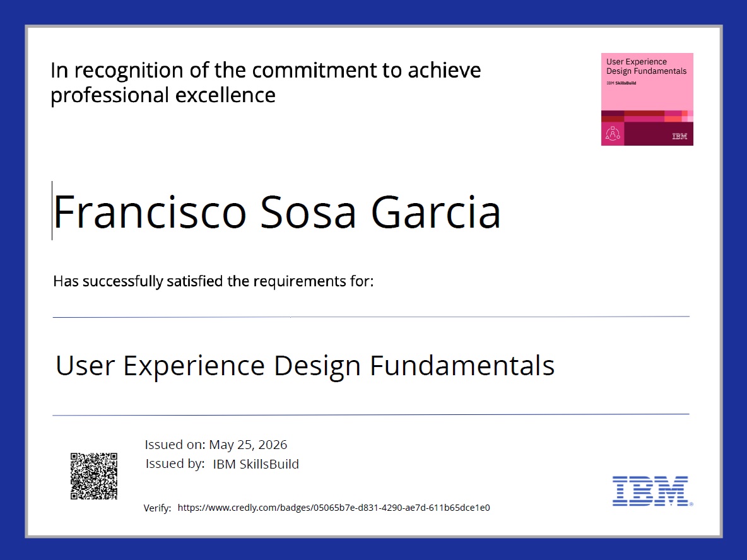The height and width of the screenshot is (560, 747).
Task: Click the blue IBM logo
Action: (x=652, y=491)
